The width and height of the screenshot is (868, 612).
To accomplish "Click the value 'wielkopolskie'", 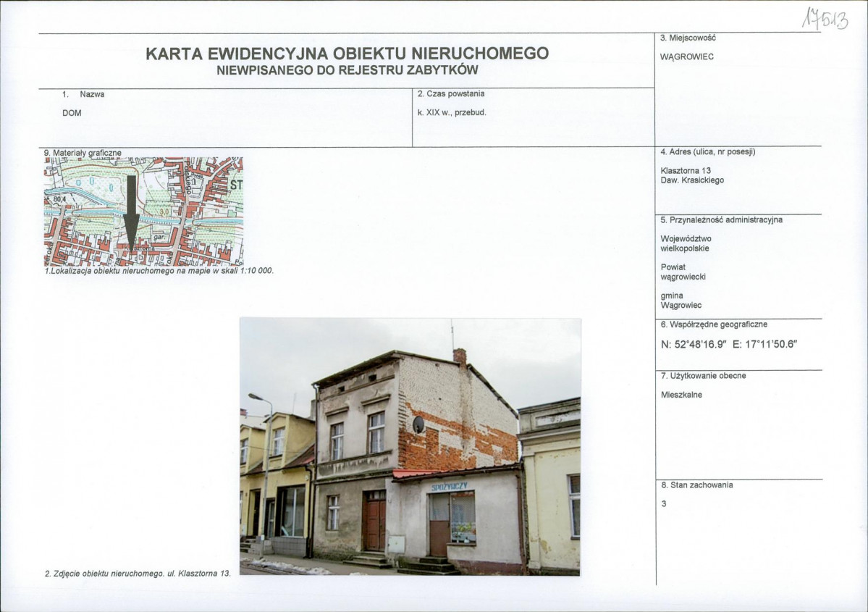I will [x=685, y=248].
